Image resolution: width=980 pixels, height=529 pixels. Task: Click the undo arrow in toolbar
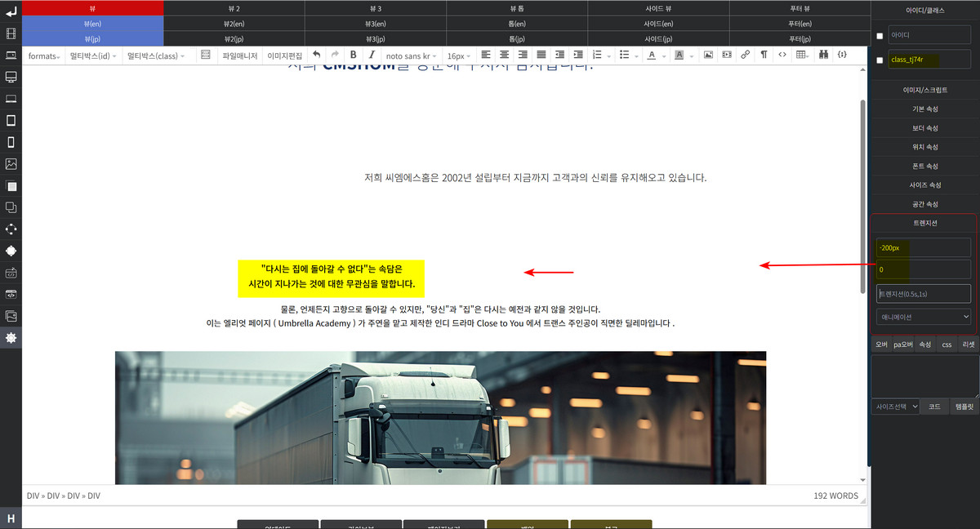317,56
